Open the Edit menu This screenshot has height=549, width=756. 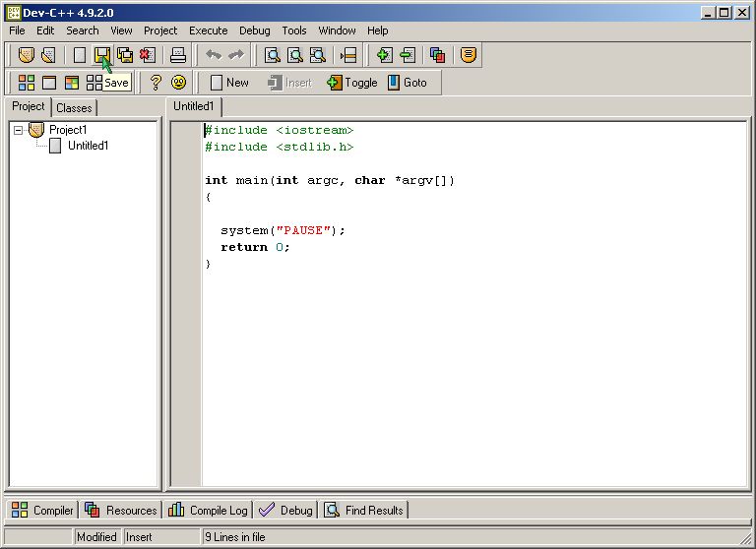click(45, 30)
